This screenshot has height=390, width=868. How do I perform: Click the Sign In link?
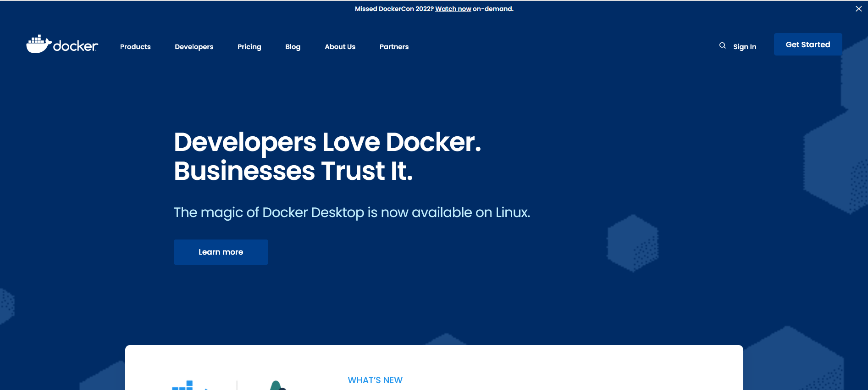pyautogui.click(x=745, y=47)
